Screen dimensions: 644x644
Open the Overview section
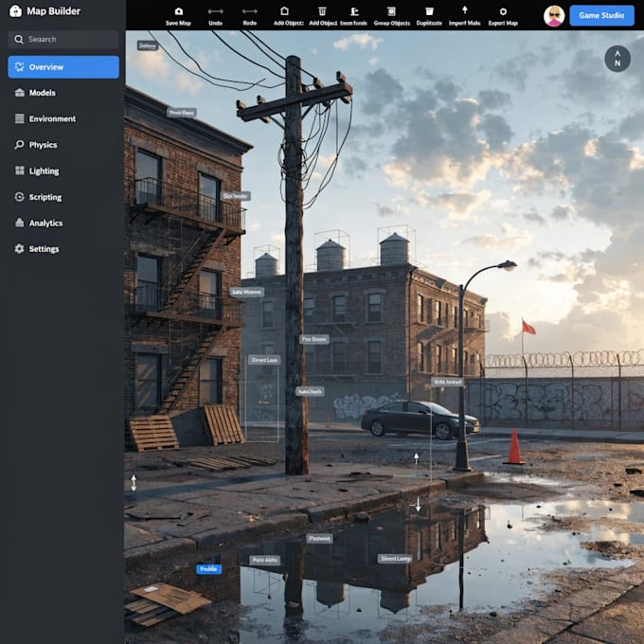click(63, 67)
